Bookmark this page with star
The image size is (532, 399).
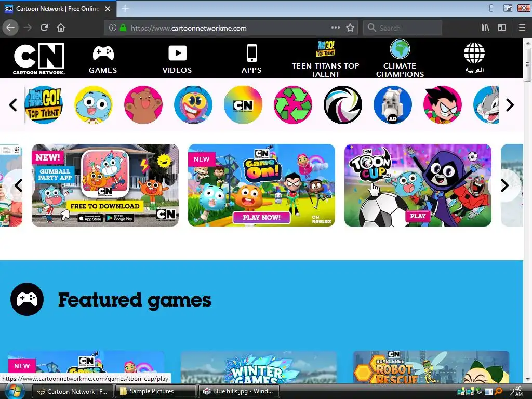click(350, 28)
